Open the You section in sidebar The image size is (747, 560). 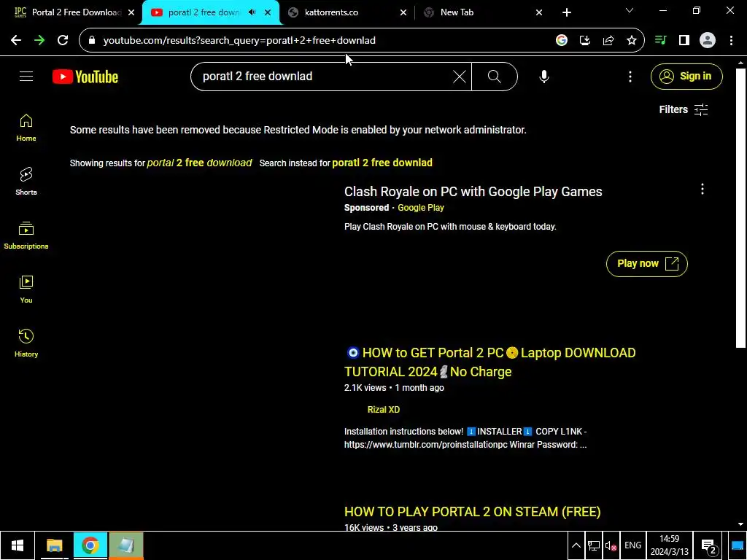click(26, 289)
